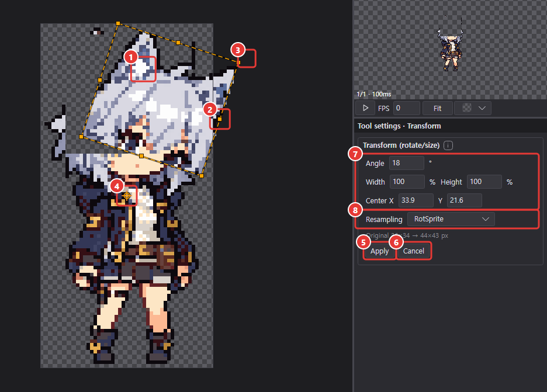Image resolution: width=547 pixels, height=392 pixels.
Task: Click the Fit preview button
Action: pyautogui.click(x=438, y=108)
